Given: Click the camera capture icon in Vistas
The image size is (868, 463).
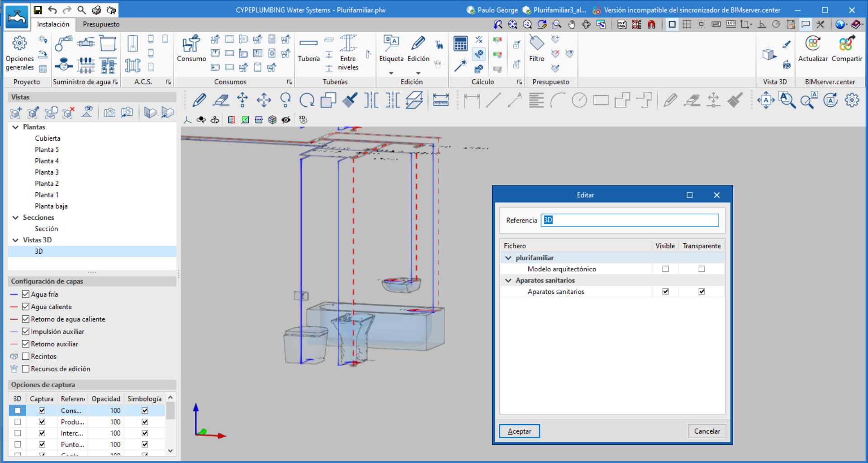Looking at the screenshot, I should (109, 112).
